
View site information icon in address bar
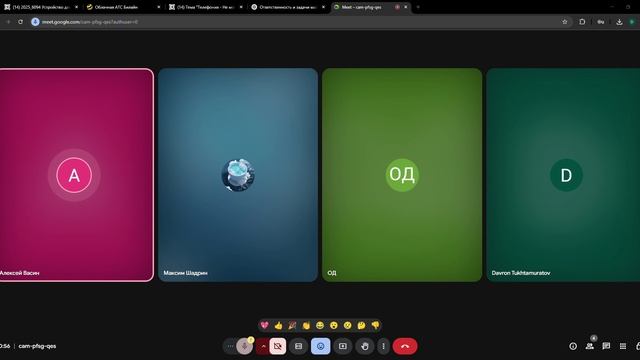(35, 22)
